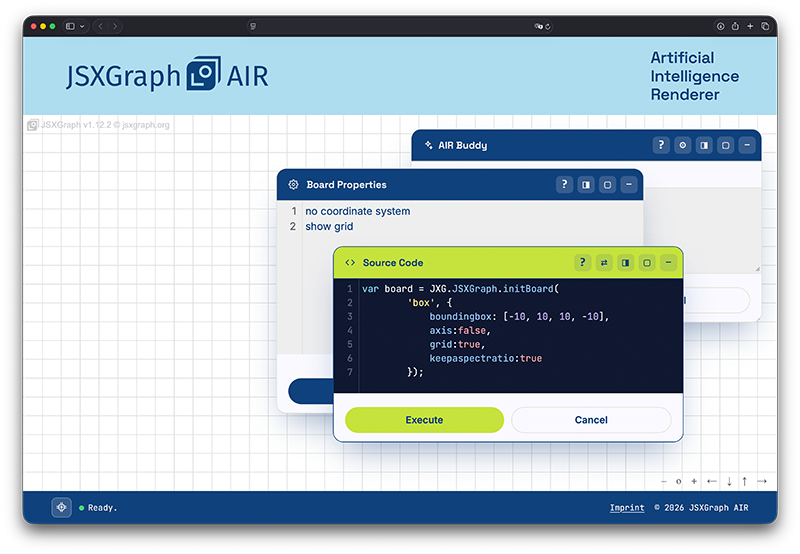
Task: Click Cancel in the Source Code panel
Action: 591,420
